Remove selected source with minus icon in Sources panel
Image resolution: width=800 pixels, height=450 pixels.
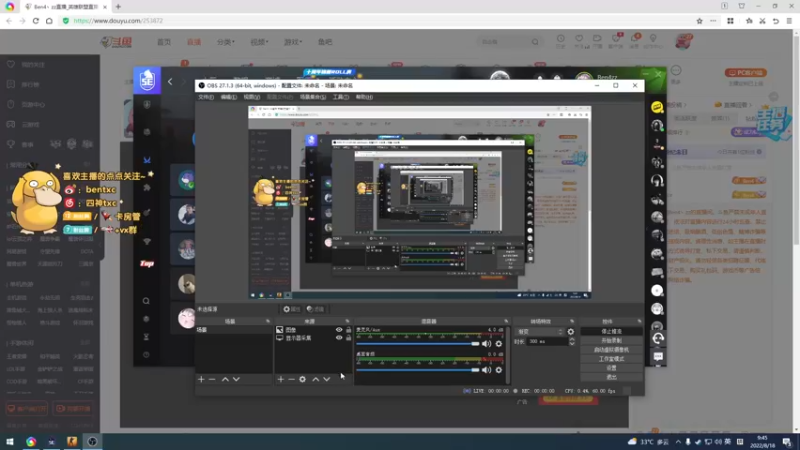click(291, 380)
